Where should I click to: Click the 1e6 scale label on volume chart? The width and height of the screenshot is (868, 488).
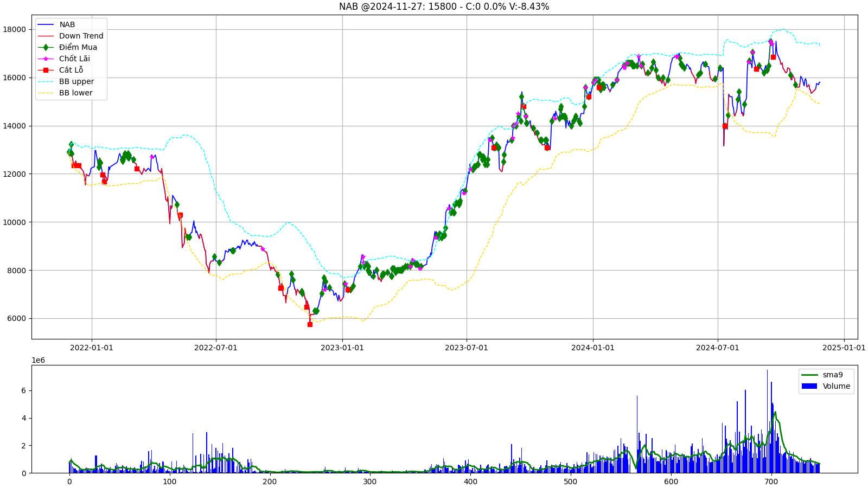38,360
